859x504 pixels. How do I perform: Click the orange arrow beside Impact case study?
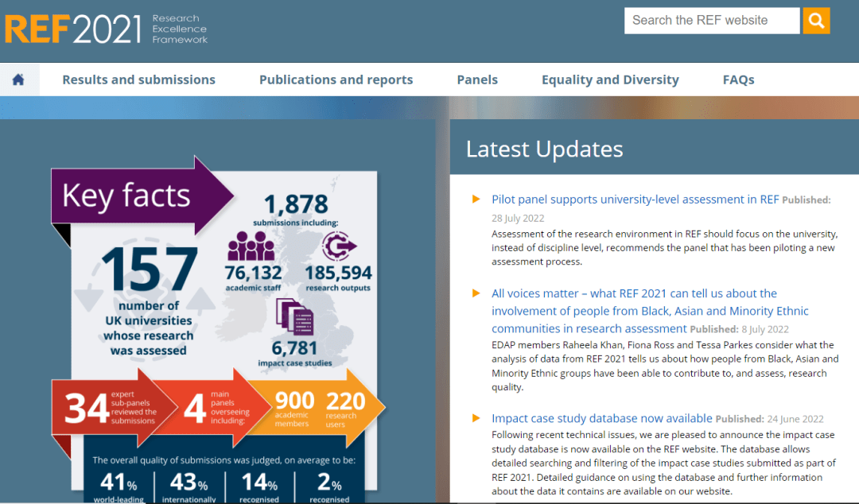pyautogui.click(x=476, y=418)
